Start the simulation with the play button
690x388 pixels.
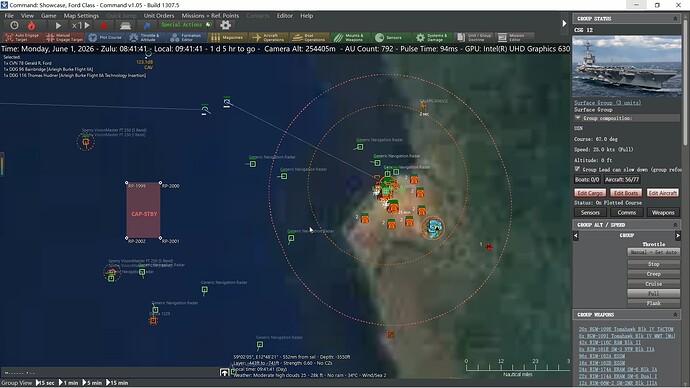(58, 26)
